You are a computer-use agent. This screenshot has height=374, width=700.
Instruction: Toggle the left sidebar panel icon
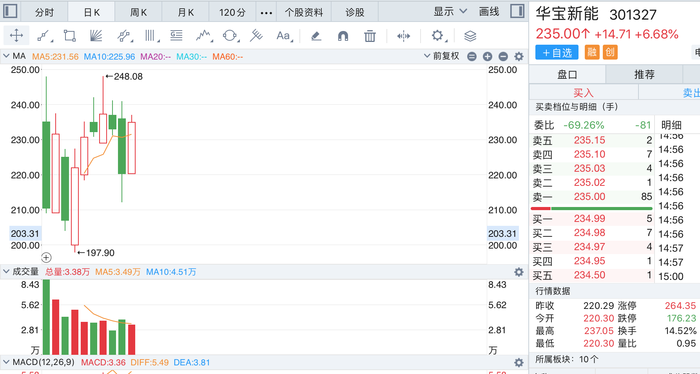10,11
